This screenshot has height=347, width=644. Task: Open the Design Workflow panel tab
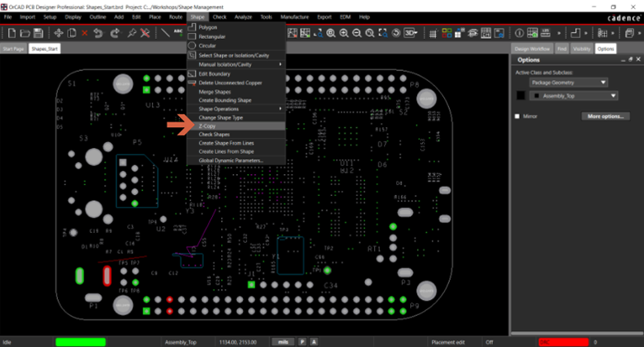pos(533,49)
